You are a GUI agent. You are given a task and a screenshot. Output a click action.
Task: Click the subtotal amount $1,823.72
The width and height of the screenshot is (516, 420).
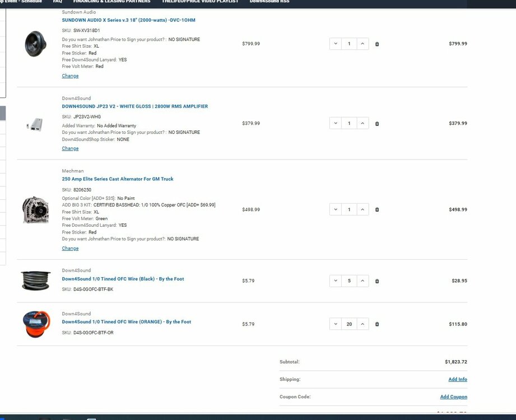[x=456, y=362]
